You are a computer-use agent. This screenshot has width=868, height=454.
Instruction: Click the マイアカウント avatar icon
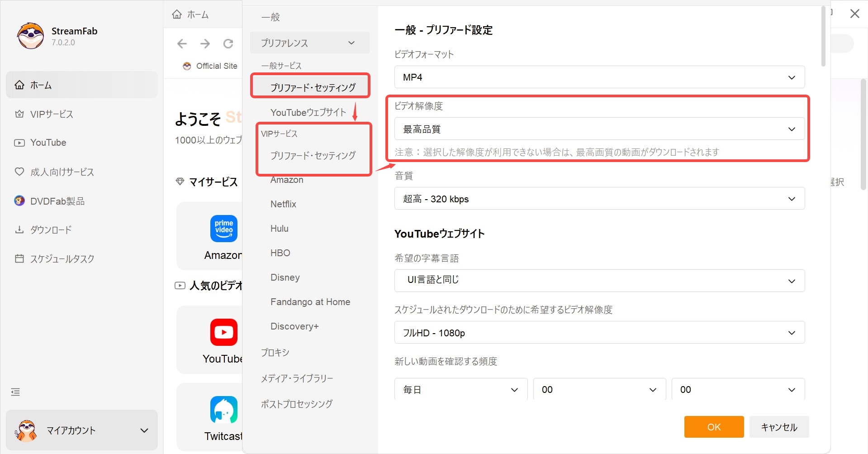pyautogui.click(x=27, y=430)
